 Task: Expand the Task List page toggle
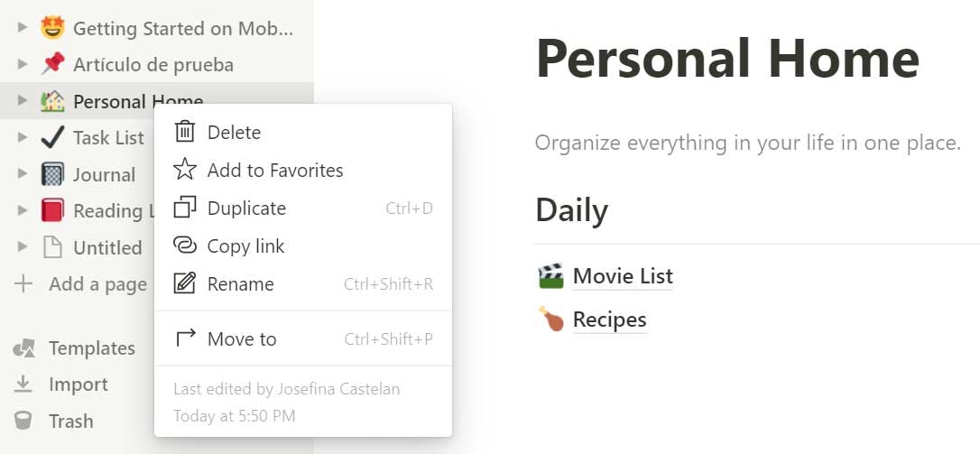pos(23,137)
